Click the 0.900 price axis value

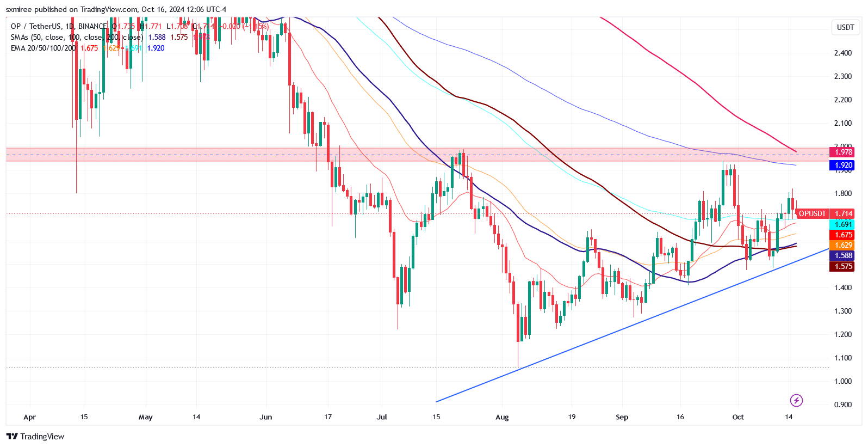tap(843, 405)
